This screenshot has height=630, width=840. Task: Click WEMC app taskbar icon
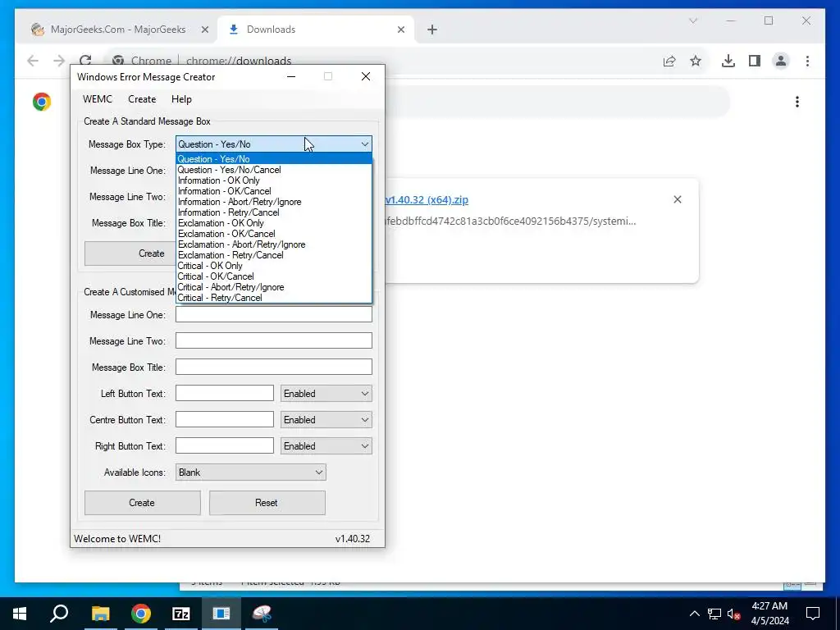[221, 614]
